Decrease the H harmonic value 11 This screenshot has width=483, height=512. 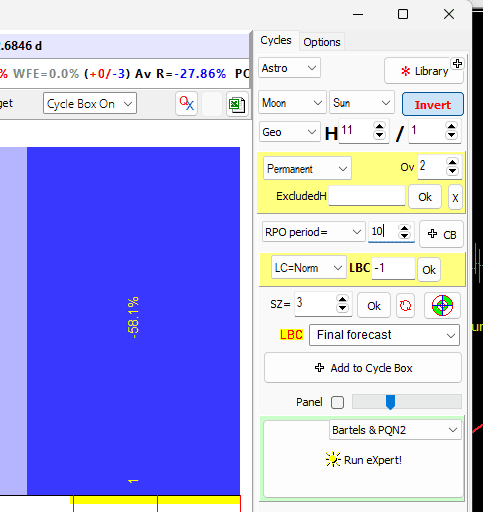tap(379, 135)
